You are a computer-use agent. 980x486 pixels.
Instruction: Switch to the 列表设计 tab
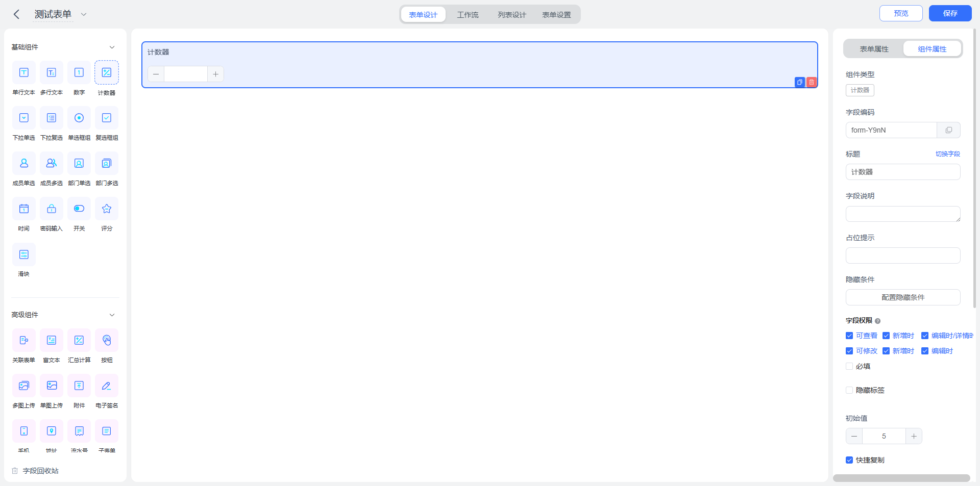512,15
